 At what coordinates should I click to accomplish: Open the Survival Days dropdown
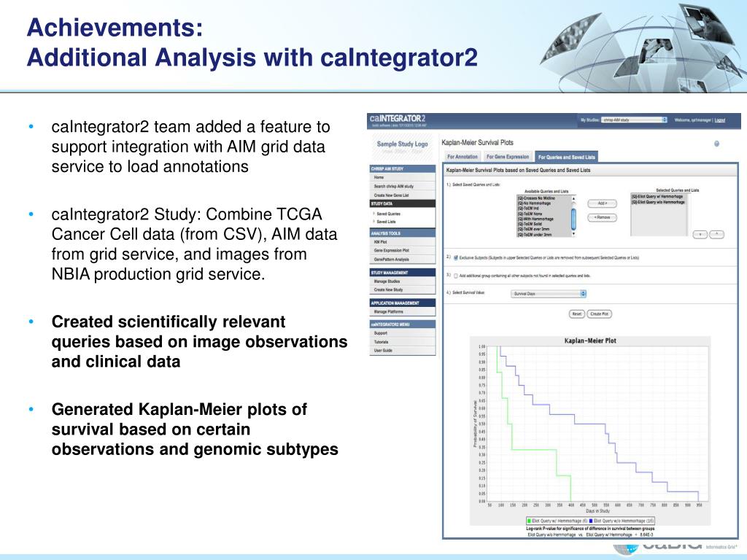coord(549,294)
